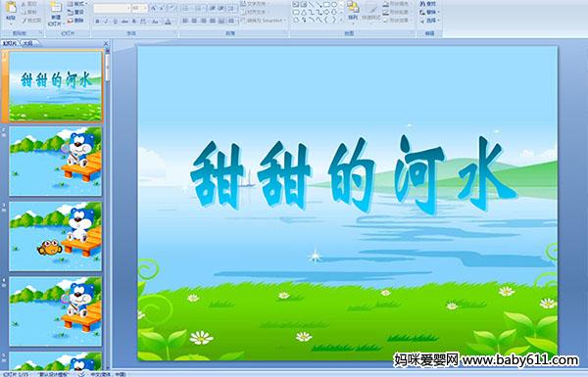Toggle Justify paragraph alignment
Viewport: 588px width, 377px height.
pos(213,21)
